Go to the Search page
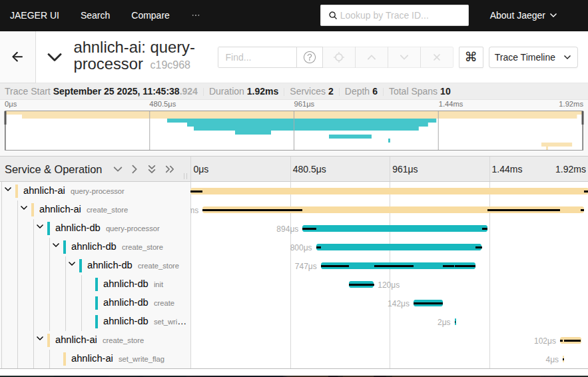This screenshot has height=377, width=588. pos(95,15)
